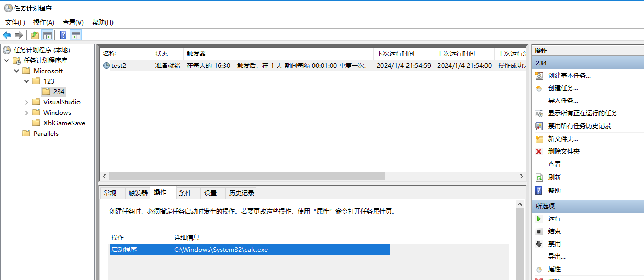This screenshot has width=644, height=280.
Task: Disable the task via 禁用 arrow icon
Action: click(539, 243)
